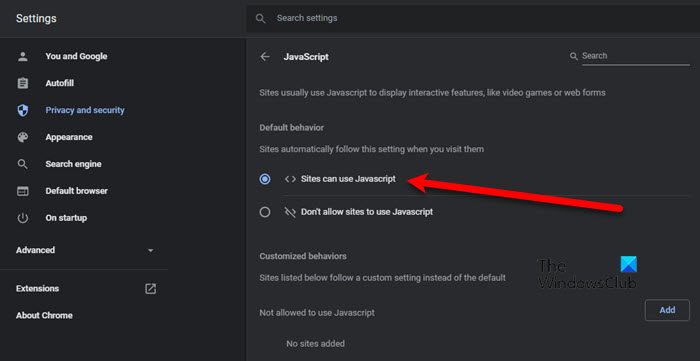Click the You and Google person icon

22,57
